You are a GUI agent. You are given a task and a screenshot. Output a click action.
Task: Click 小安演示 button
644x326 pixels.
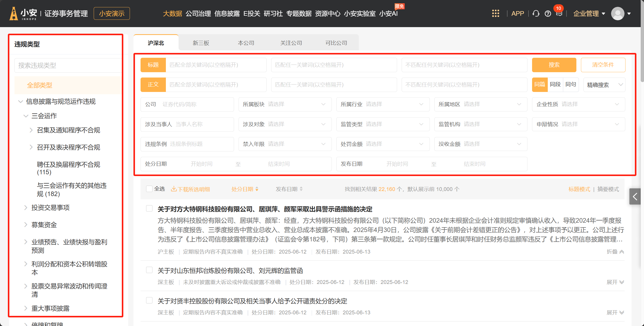point(112,13)
